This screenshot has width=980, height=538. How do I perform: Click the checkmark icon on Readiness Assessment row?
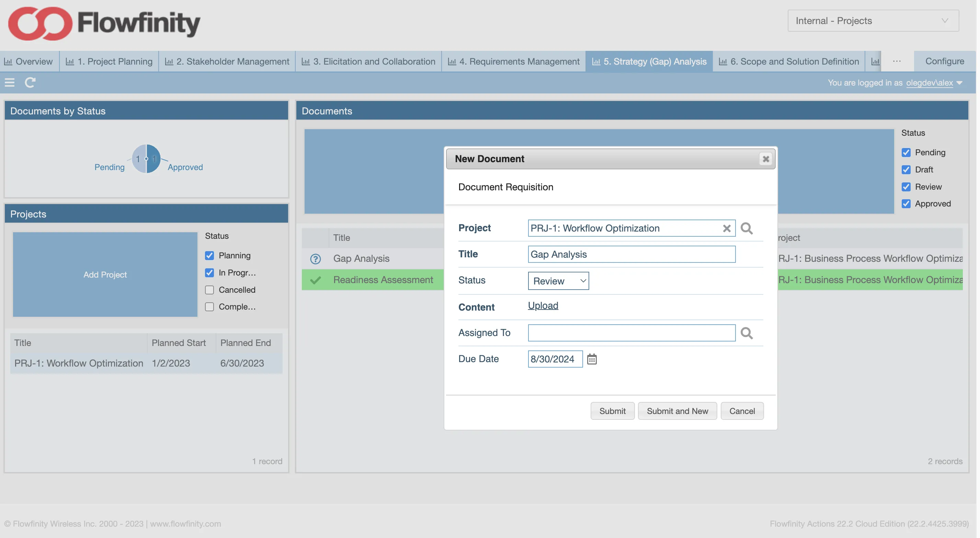click(315, 280)
